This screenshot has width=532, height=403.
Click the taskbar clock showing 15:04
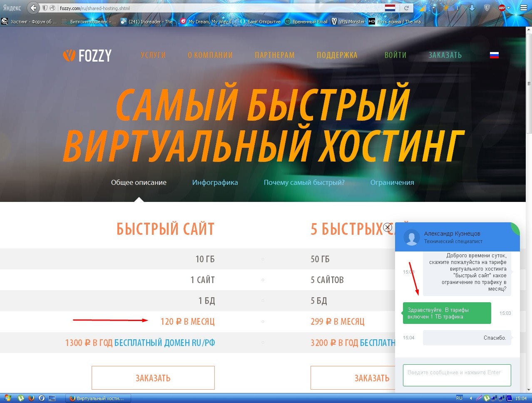521,398
